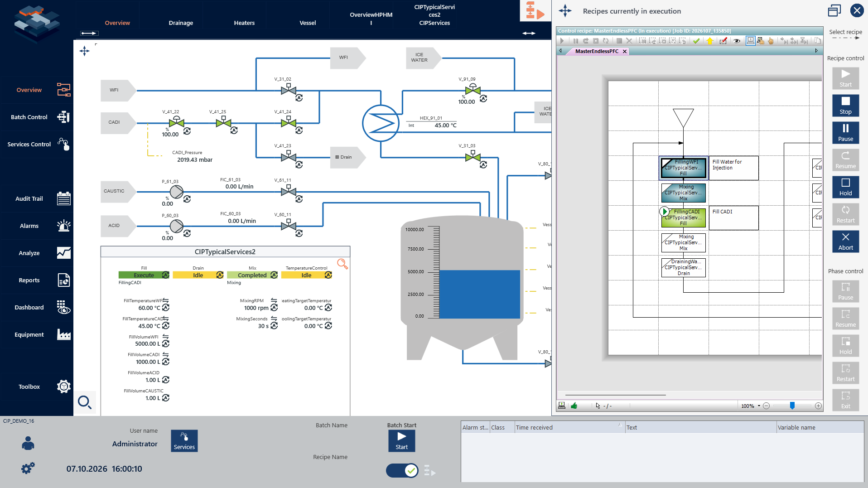Click the user profile icon at bottom left

[28, 443]
